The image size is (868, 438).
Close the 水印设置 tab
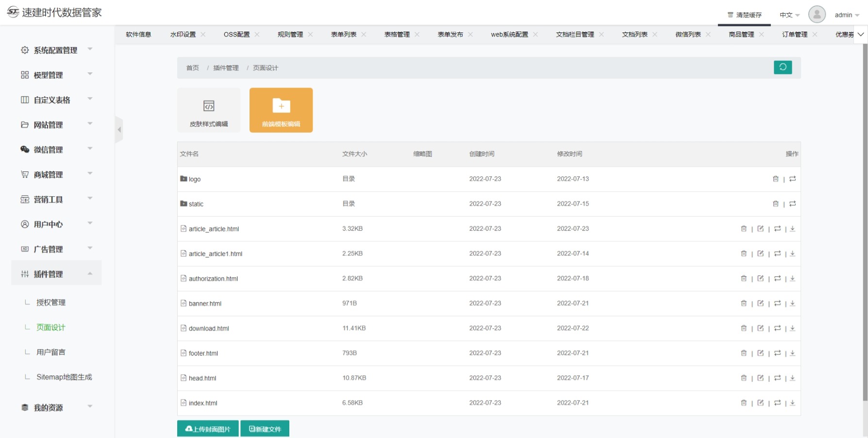[203, 34]
